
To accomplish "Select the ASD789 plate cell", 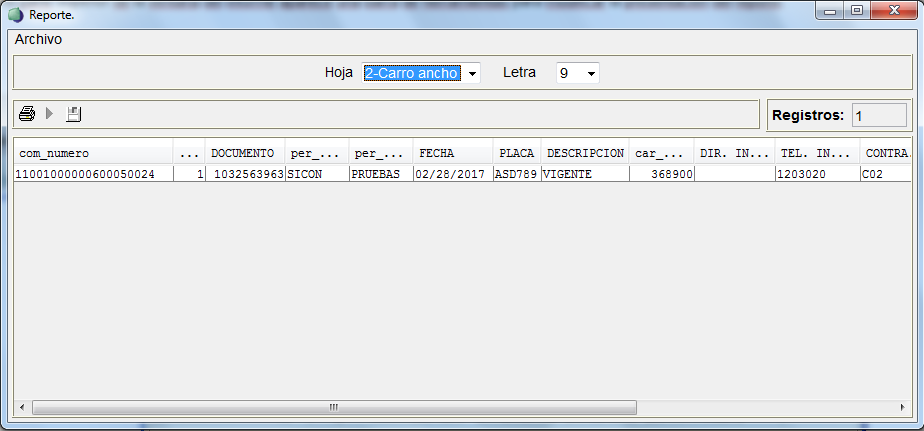I will point(517,174).
